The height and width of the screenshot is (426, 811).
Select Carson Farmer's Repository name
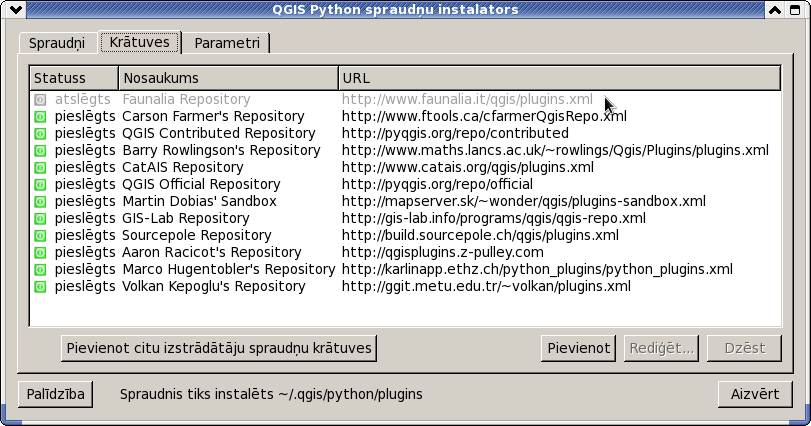point(213,116)
